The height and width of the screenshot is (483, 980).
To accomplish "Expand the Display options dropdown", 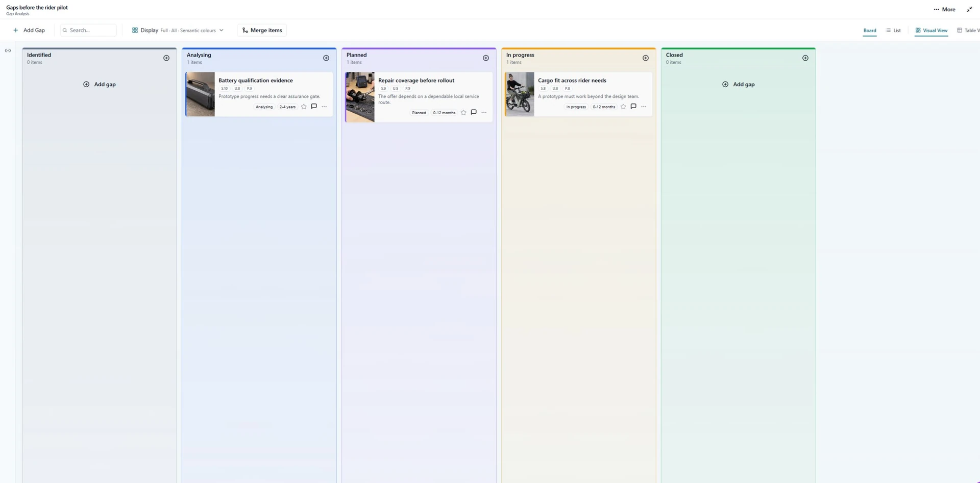I will click(178, 30).
